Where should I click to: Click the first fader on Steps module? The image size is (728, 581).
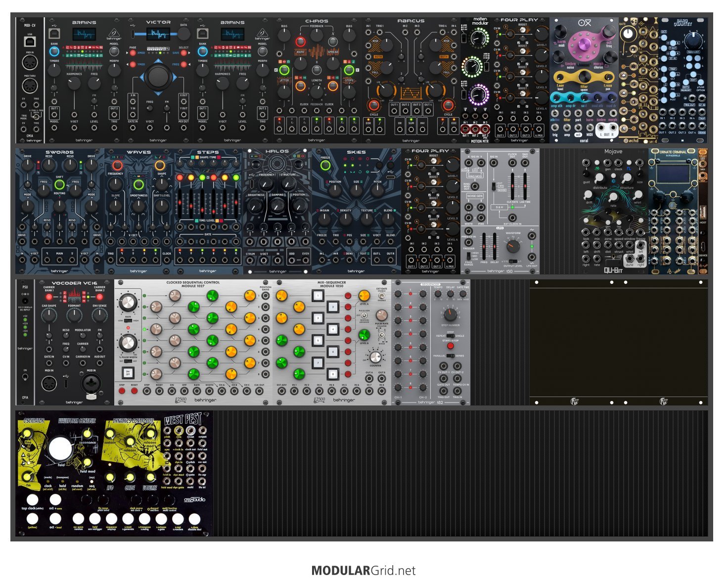pyautogui.click(x=179, y=203)
